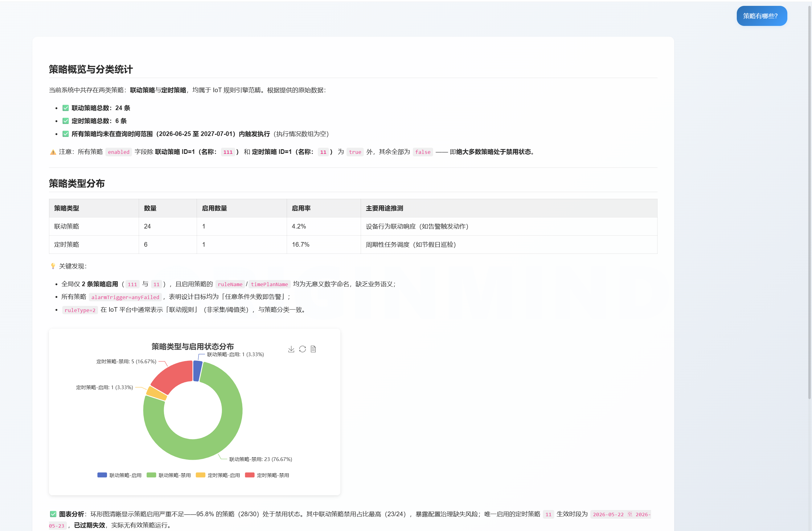The width and height of the screenshot is (812, 531).
Task: Click the ruleType=2 code tag
Action: [80, 310]
